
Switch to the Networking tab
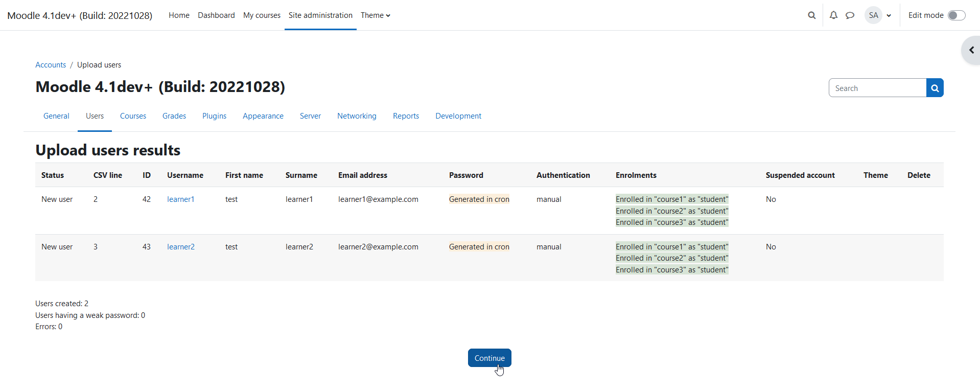(x=357, y=116)
